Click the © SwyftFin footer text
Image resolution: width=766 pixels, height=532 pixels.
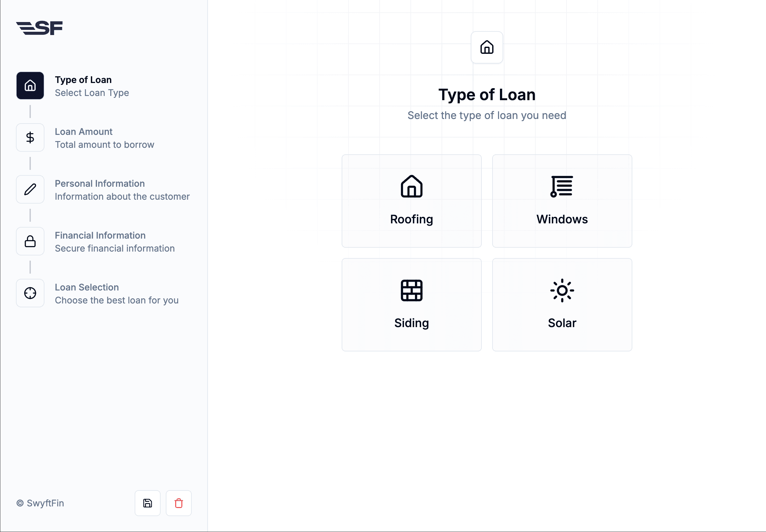40,503
